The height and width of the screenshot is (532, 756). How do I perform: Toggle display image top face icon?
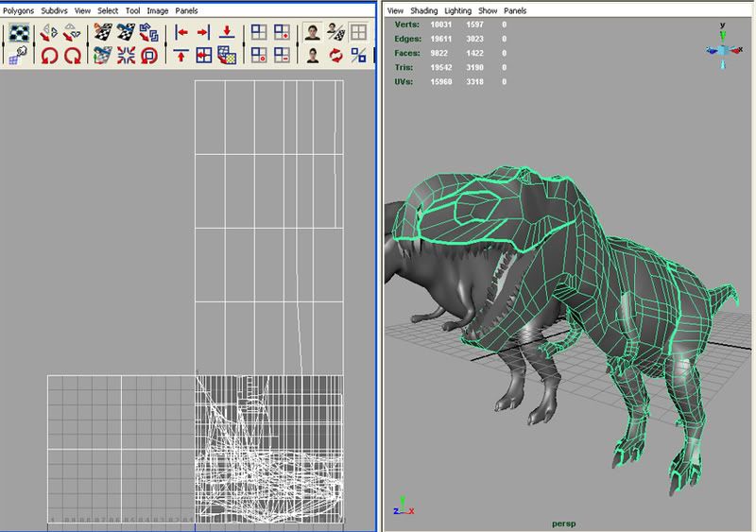click(x=313, y=33)
